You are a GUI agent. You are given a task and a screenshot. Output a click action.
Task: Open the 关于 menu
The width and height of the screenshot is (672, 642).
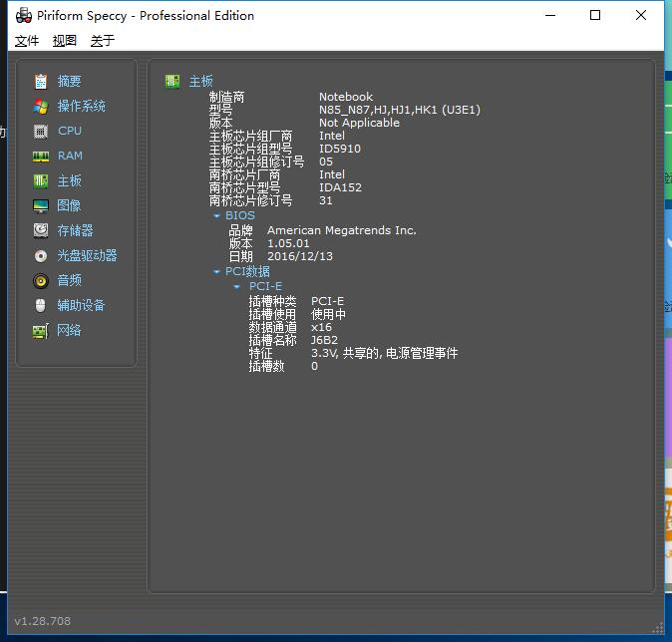(103, 41)
